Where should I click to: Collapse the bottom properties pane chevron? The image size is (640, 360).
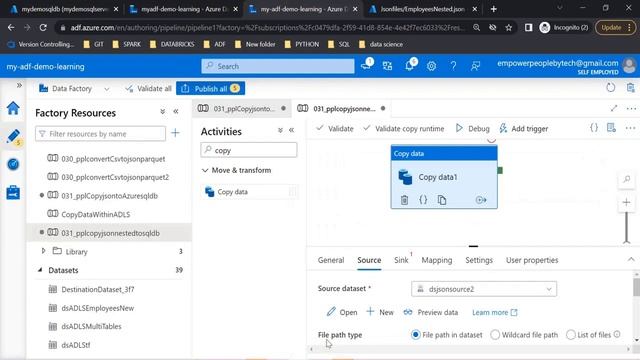click(631, 260)
